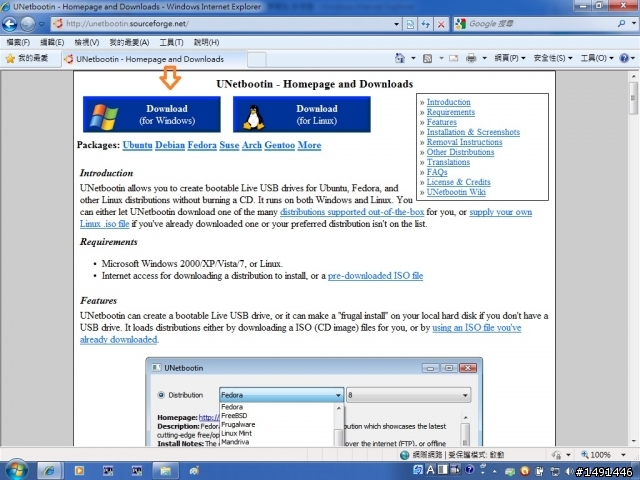Click the Compatibility View icon
This screenshot has width=640, height=480.
410,24
